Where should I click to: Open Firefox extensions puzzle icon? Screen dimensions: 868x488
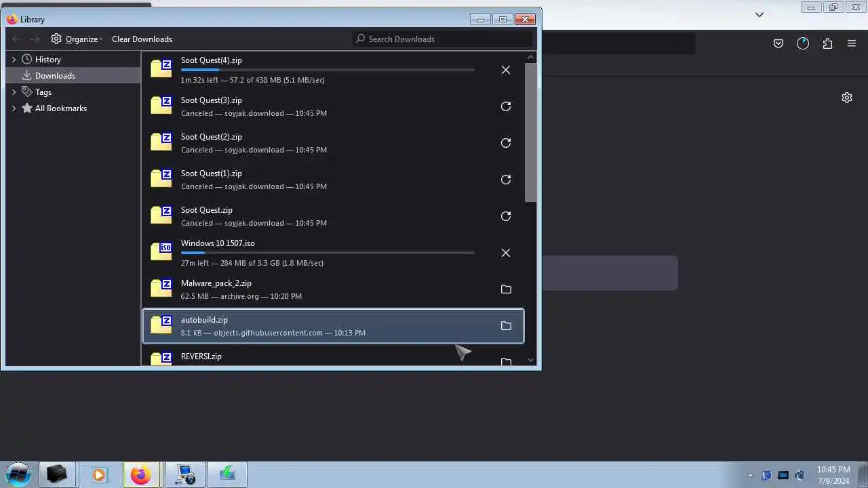[x=827, y=43]
